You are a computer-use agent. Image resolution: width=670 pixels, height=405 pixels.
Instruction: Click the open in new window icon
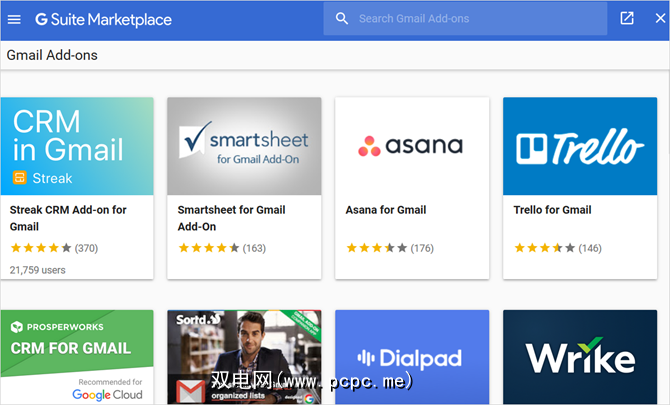627,19
